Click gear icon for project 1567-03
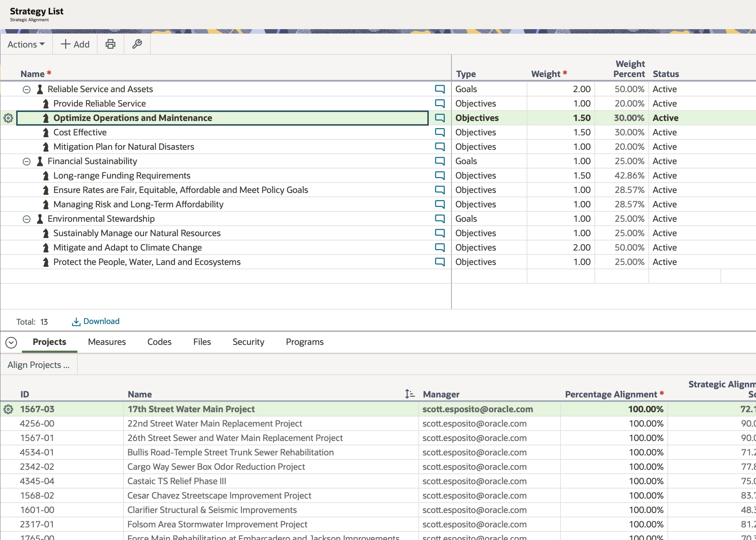 8,409
